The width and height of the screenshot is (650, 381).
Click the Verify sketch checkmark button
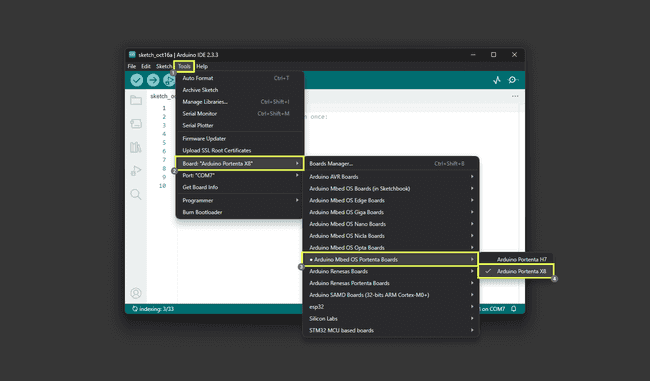click(x=137, y=80)
